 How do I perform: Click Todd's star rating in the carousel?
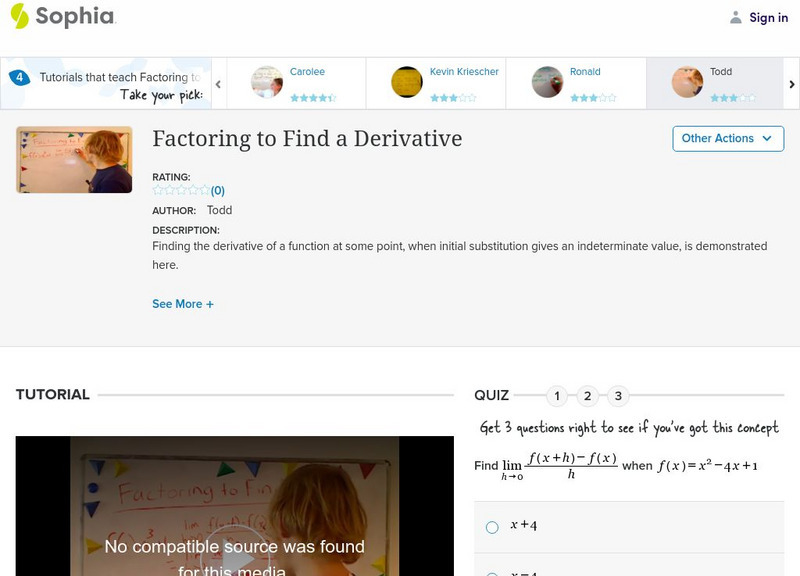[x=733, y=97]
